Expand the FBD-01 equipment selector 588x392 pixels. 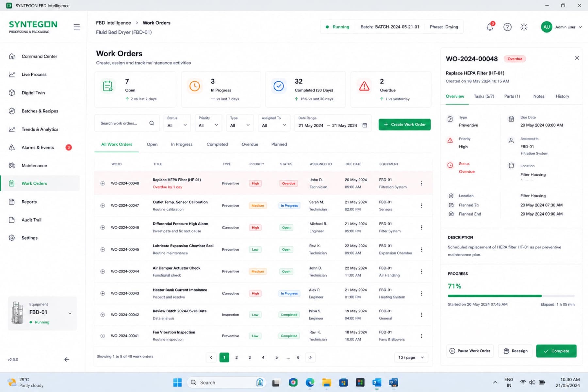(42, 313)
